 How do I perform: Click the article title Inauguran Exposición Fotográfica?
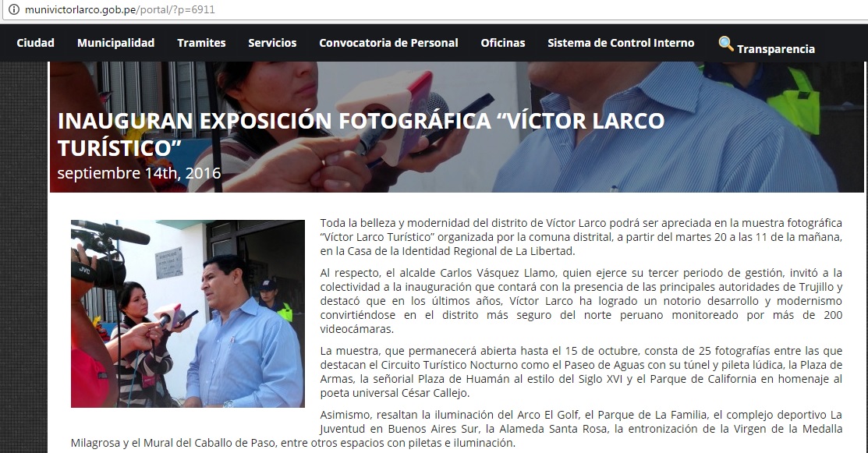click(x=361, y=134)
